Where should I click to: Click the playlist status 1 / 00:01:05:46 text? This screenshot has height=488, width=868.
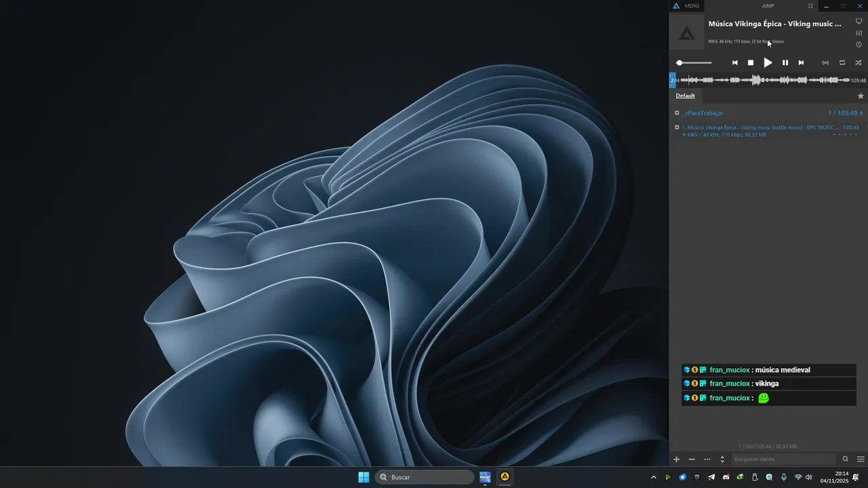click(x=768, y=447)
